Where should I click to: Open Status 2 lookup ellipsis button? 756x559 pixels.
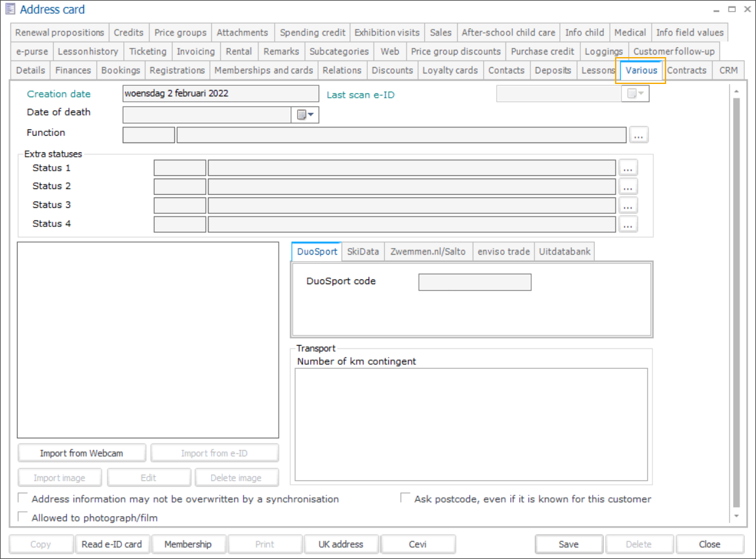pyautogui.click(x=628, y=187)
